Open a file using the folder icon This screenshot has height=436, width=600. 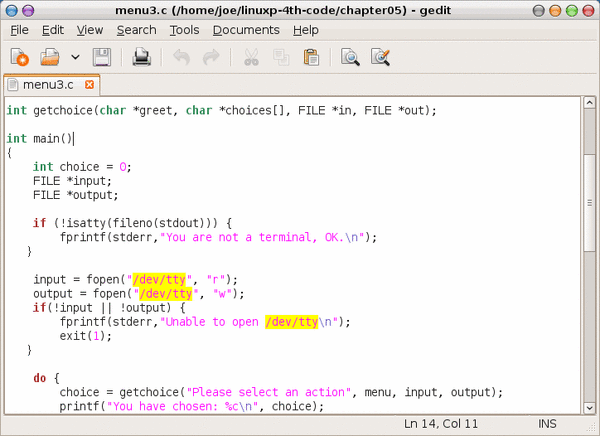[50, 57]
